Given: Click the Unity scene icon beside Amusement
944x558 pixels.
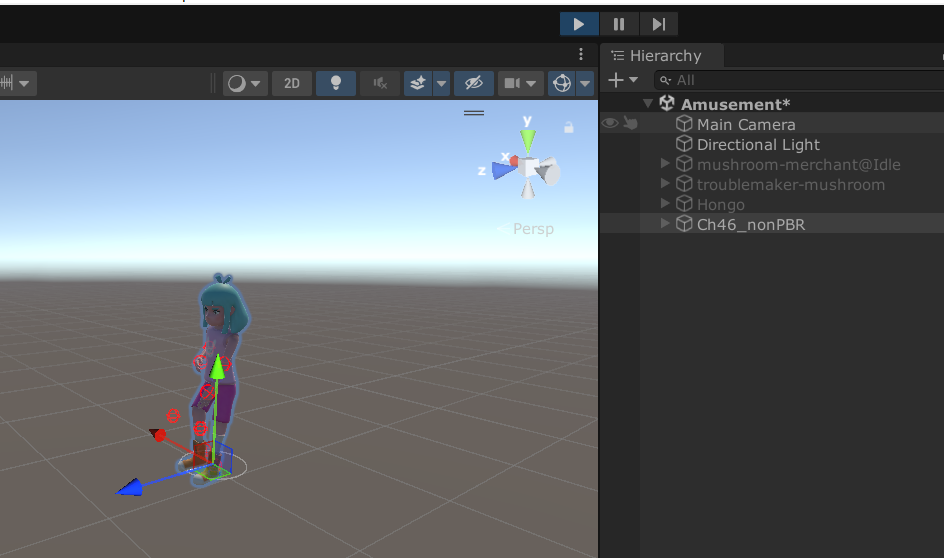Looking at the screenshot, I should [x=666, y=103].
